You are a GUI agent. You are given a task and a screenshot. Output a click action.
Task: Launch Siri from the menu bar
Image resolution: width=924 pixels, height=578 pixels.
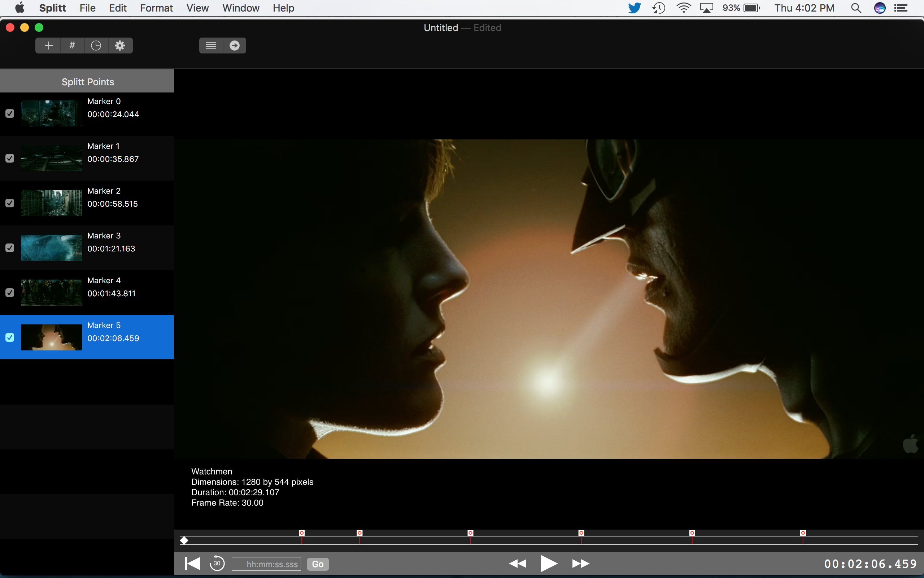click(x=880, y=8)
